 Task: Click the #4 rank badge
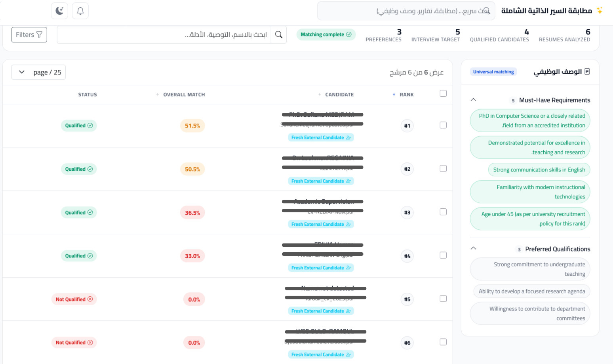(407, 256)
